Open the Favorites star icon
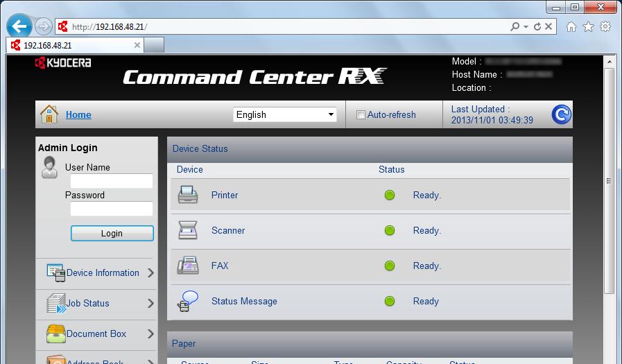This screenshot has height=364, width=622. (588, 26)
